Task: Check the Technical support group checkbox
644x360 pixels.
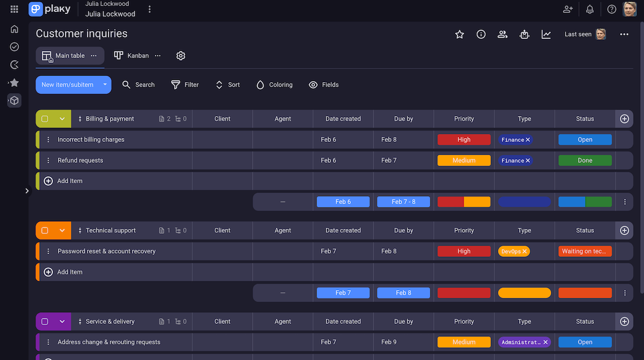Action: coord(45,230)
